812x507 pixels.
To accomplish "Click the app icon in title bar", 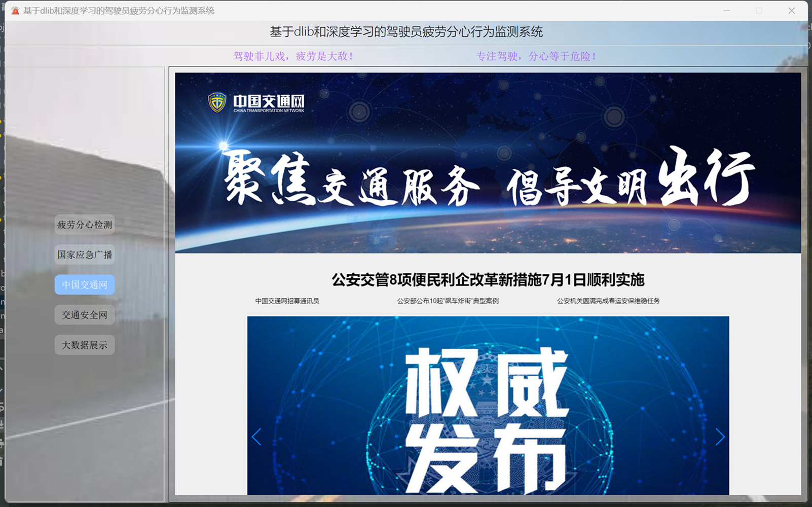I will [x=15, y=11].
